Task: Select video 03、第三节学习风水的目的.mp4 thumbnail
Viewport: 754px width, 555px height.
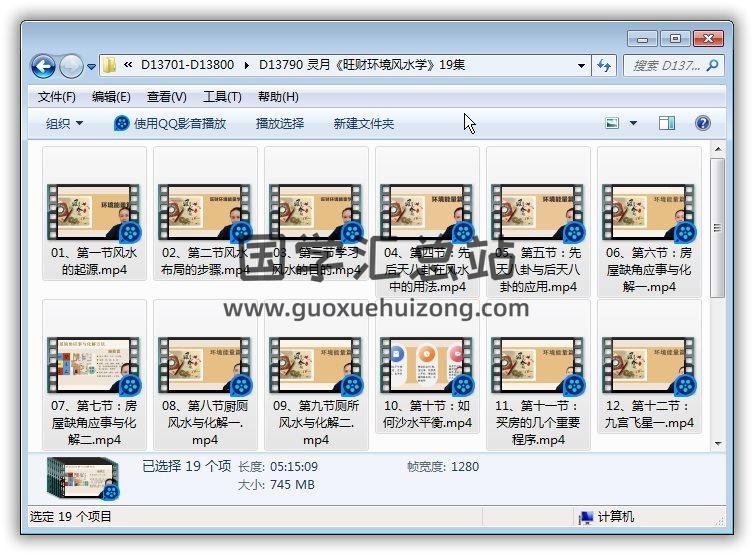Action: pyautogui.click(x=316, y=213)
